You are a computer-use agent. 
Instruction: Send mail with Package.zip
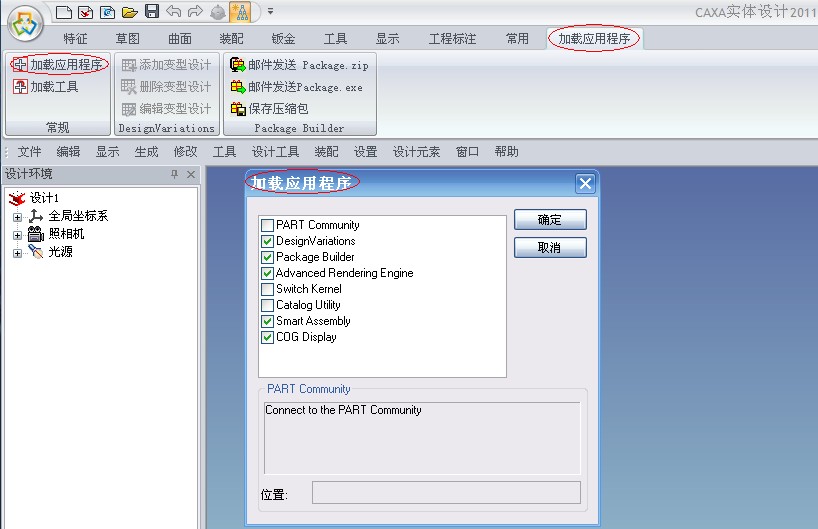[x=299, y=65]
